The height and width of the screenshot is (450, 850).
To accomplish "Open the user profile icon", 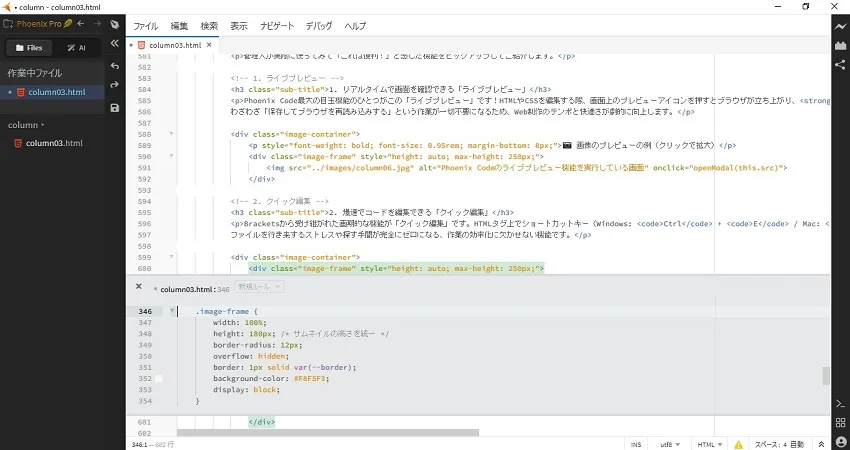I will coord(840,441).
